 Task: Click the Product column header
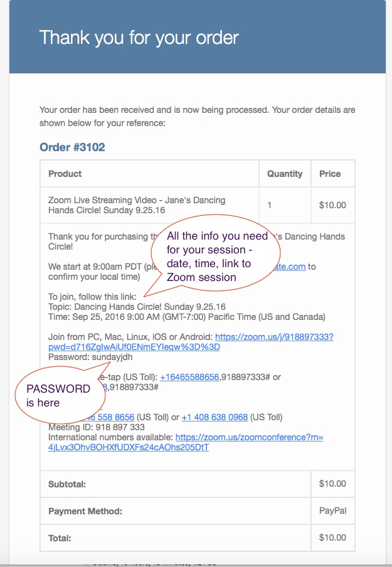tap(65, 174)
